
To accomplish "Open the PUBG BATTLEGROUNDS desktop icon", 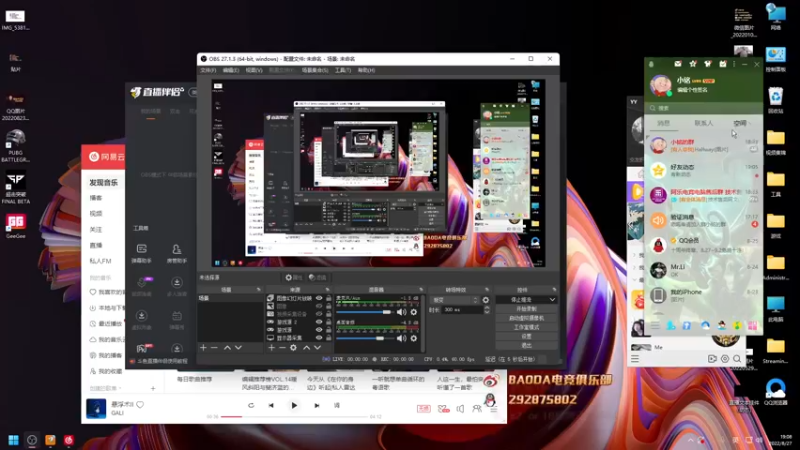I will click(15, 146).
